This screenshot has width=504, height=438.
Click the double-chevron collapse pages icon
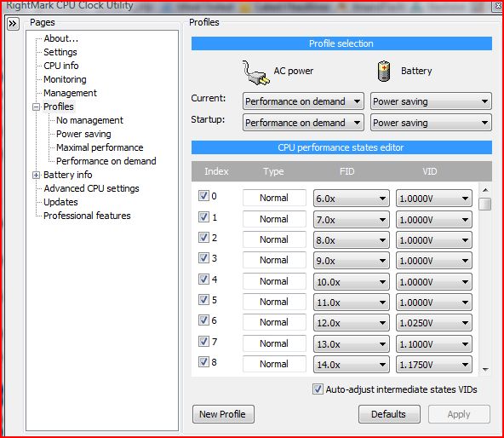pyautogui.click(x=13, y=24)
